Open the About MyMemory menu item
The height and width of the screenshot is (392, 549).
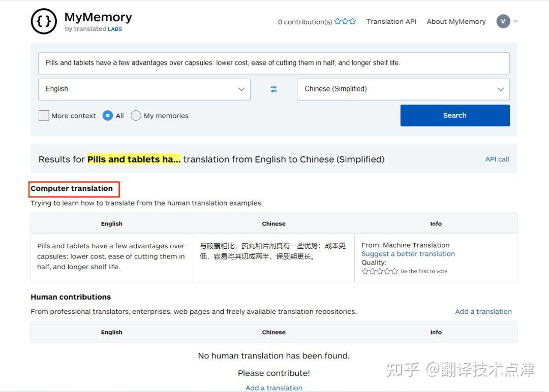coord(456,21)
